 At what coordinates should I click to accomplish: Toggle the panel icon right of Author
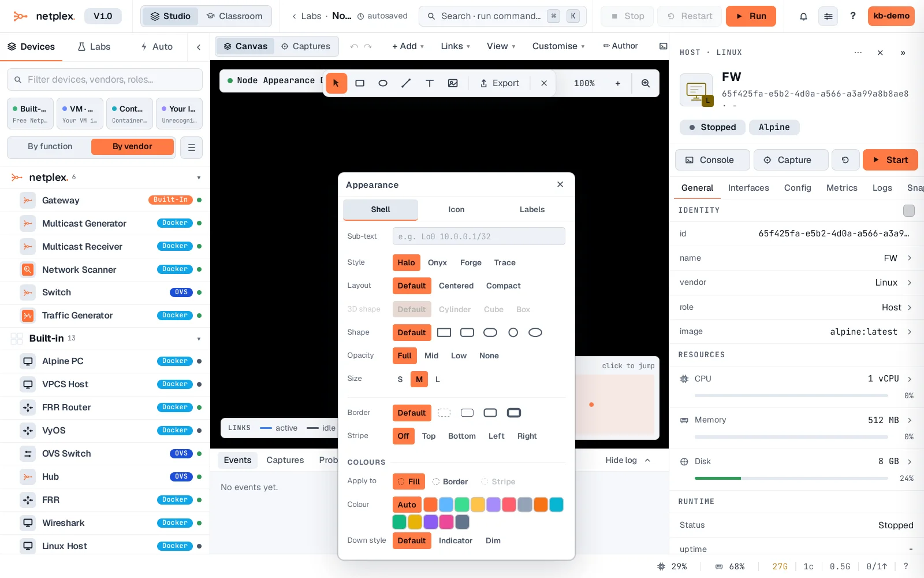coord(664,46)
